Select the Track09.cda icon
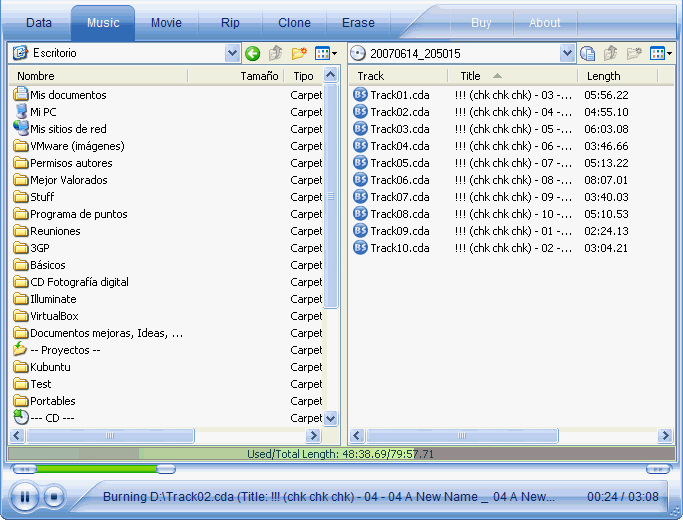683x520 pixels. [360, 230]
